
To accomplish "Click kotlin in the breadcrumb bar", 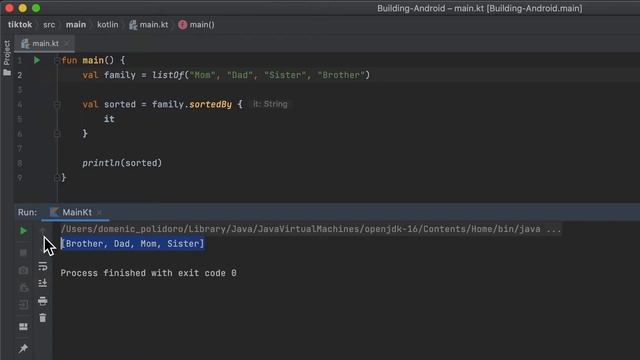I will pos(108,24).
